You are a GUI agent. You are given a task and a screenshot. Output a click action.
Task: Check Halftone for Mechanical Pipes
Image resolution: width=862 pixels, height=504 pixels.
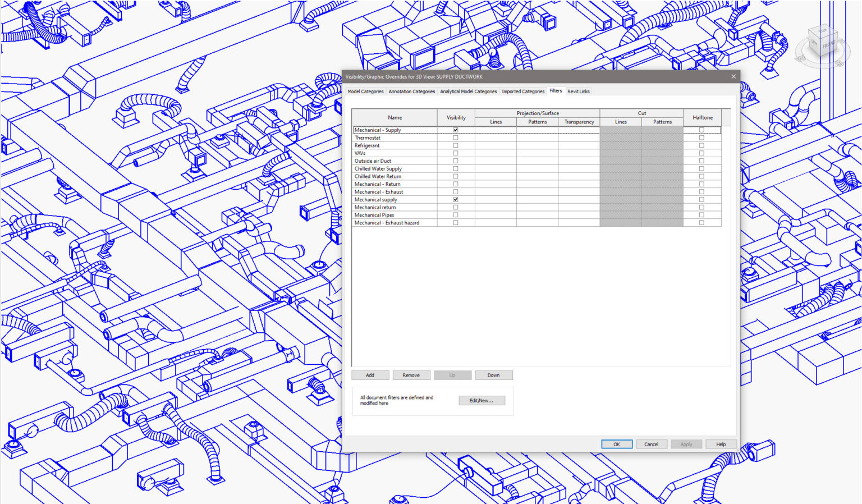pos(701,215)
